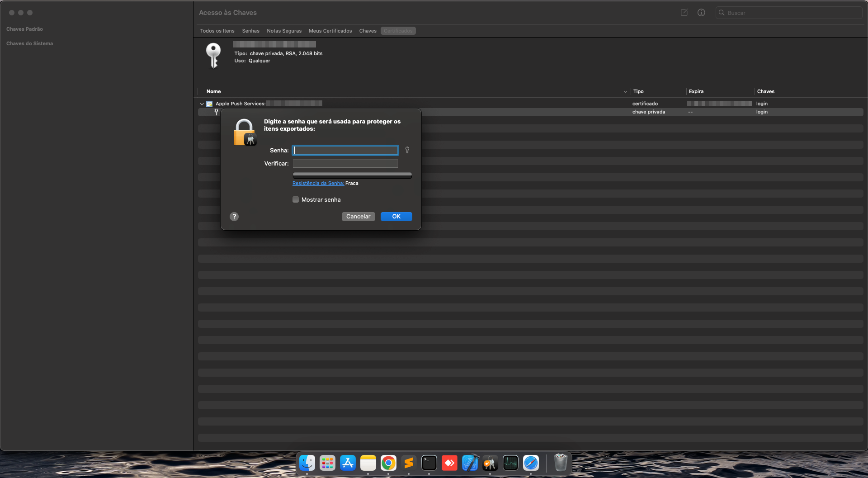Switch to the Todos os Itens tab
This screenshot has width=868, height=478.
[217, 31]
